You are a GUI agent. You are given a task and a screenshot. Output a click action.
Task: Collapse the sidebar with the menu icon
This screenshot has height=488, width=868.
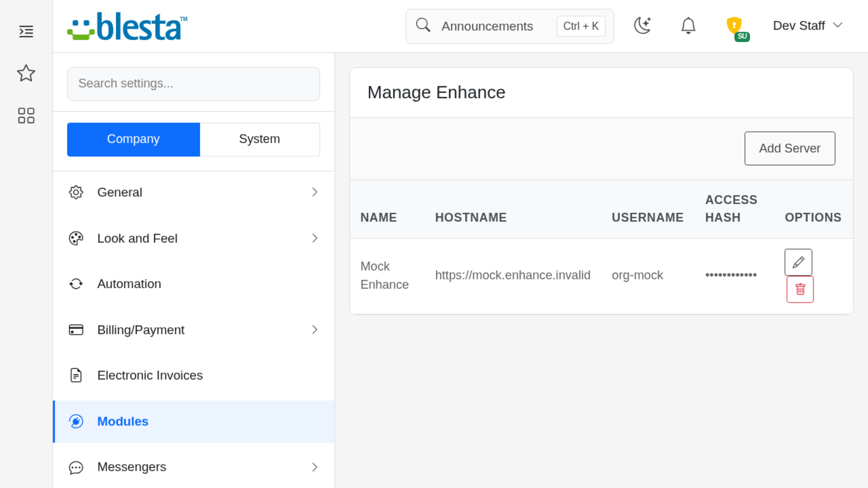tap(26, 32)
